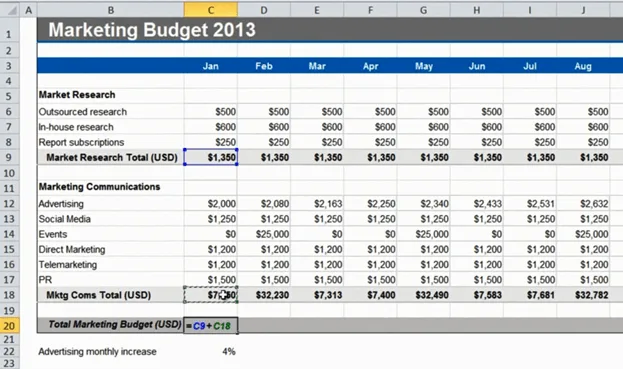
Task: Click the Feb column heading
Action: [x=264, y=66]
